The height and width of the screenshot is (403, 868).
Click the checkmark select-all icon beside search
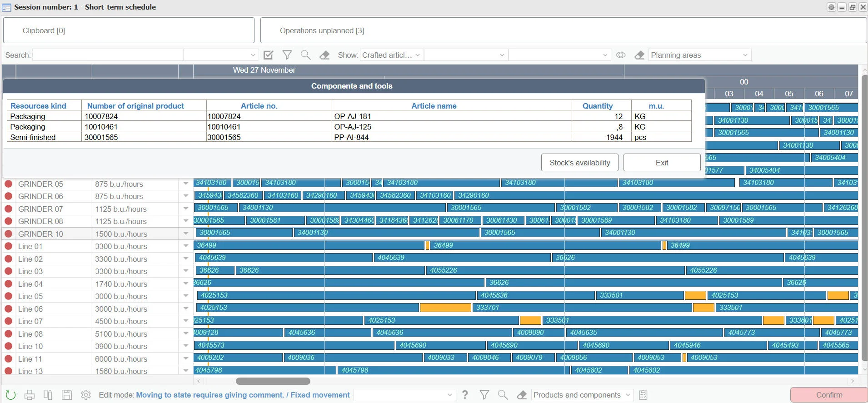(x=269, y=55)
